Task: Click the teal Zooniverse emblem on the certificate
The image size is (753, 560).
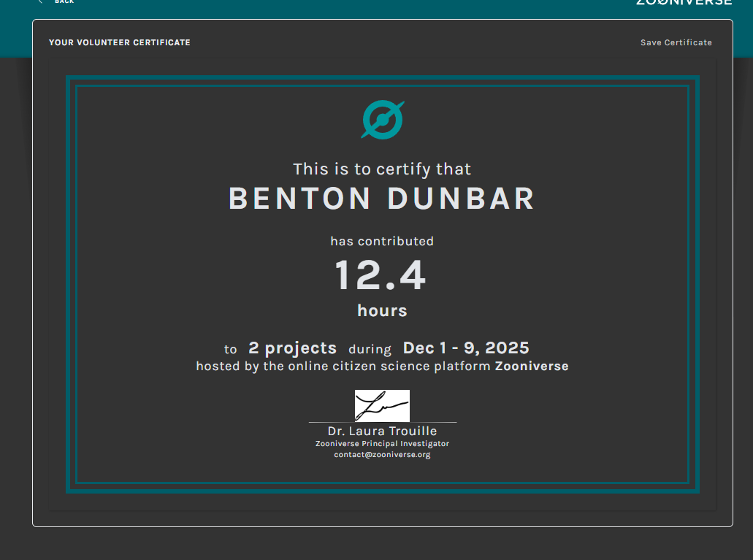Action: 383,120
